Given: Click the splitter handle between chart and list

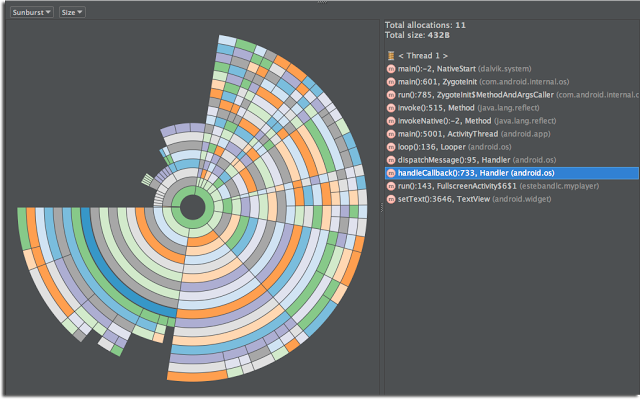Looking at the screenshot, I should click(x=382, y=208).
